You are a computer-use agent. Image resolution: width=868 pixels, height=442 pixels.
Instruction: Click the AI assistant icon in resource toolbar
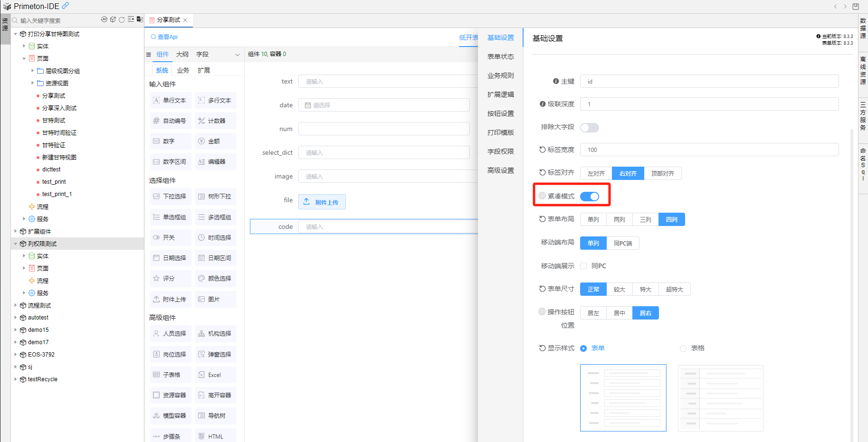tap(104, 19)
